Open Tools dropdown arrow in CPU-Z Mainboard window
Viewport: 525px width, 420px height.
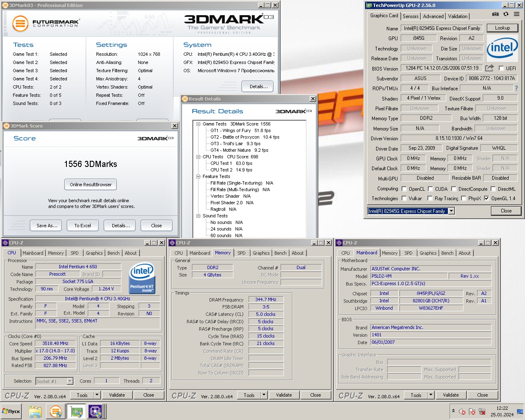click(431, 395)
